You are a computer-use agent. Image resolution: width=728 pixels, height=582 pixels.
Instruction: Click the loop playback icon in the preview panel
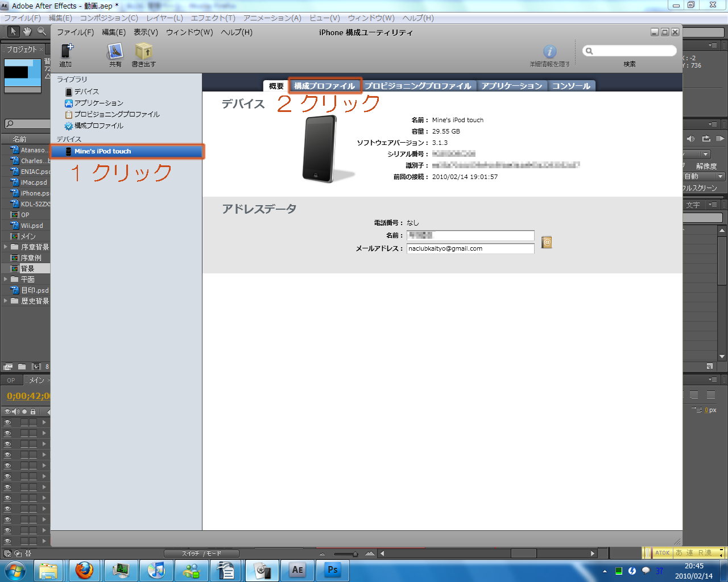706,139
